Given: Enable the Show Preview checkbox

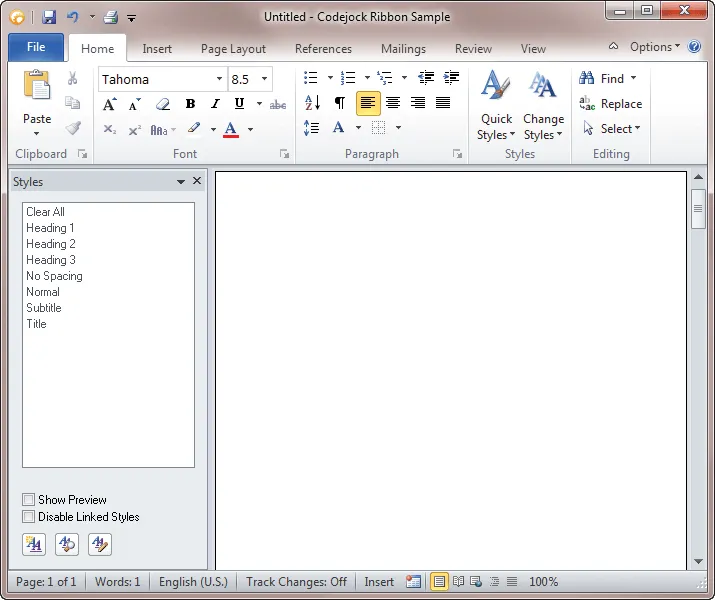Looking at the screenshot, I should [28, 499].
